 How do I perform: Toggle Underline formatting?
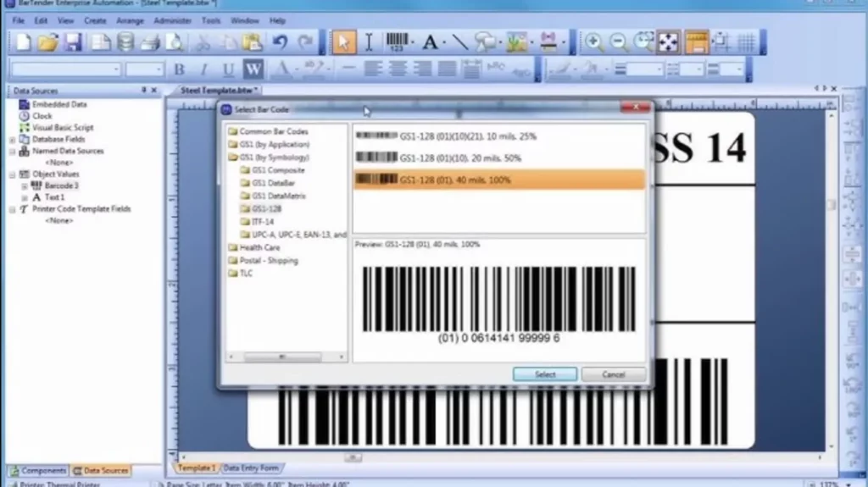(x=228, y=69)
